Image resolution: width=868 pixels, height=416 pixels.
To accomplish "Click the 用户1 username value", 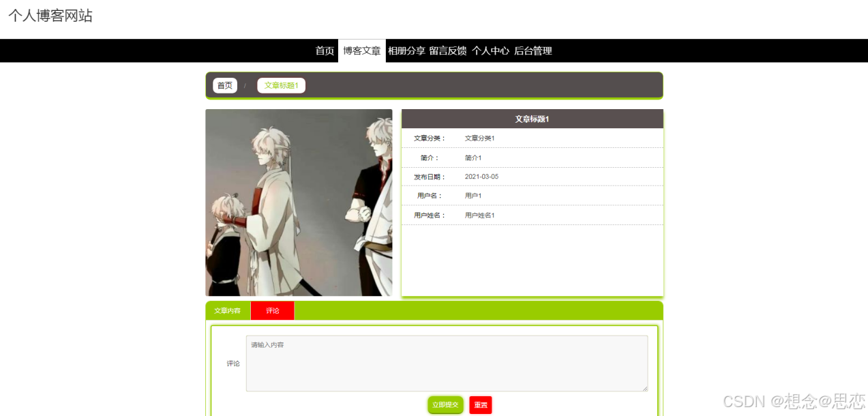I will [x=473, y=196].
